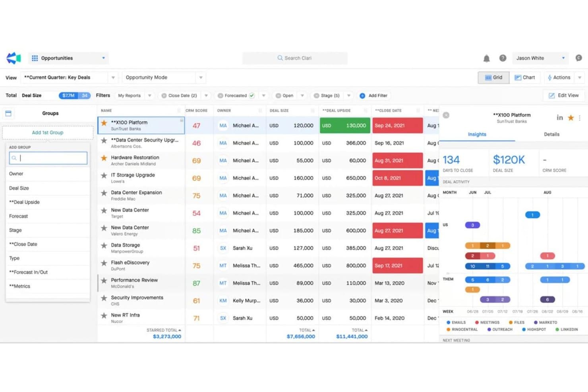Expand the My Reports filter dropdown
Viewport: 588px width, 392px height.
(150, 96)
